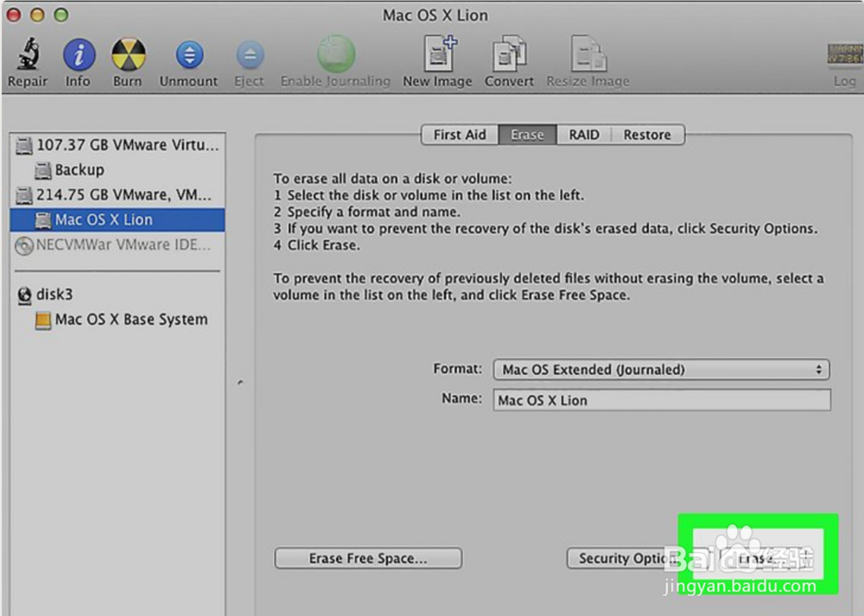Select the Erase tab

[527, 135]
